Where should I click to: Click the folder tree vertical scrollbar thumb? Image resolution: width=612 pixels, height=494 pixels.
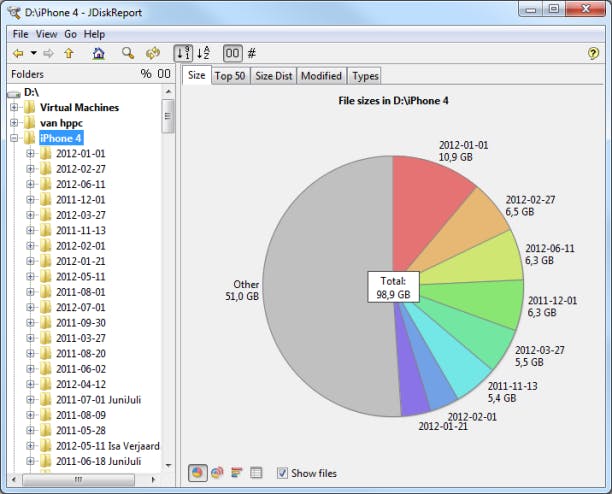coord(168,116)
